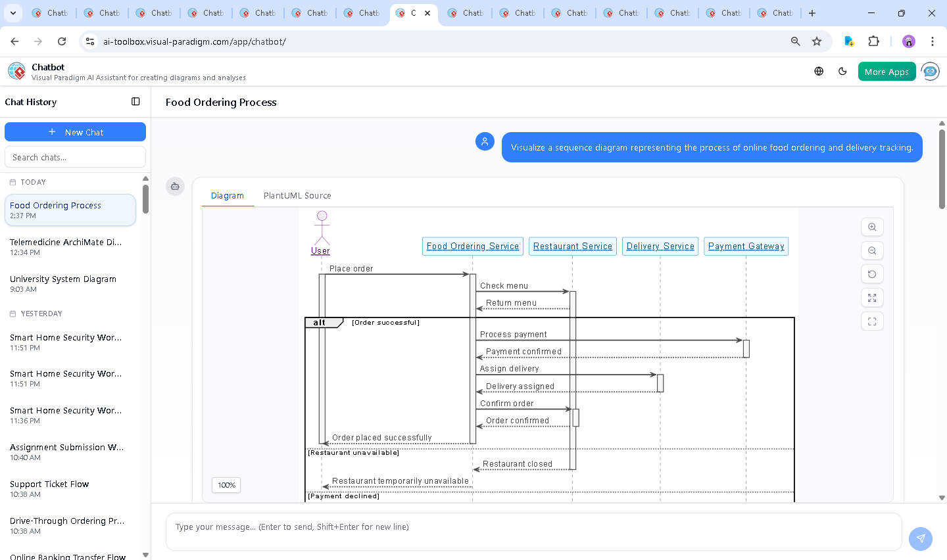Send the chat message

(x=920, y=538)
